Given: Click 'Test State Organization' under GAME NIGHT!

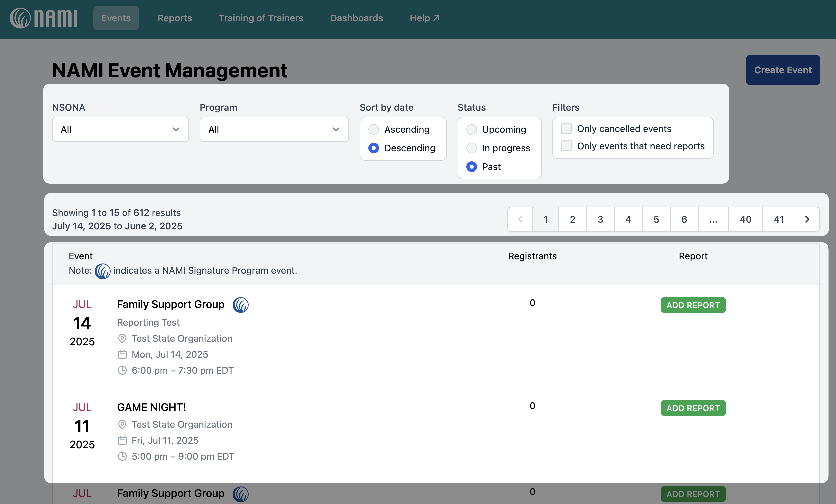Looking at the screenshot, I should coord(182,424).
